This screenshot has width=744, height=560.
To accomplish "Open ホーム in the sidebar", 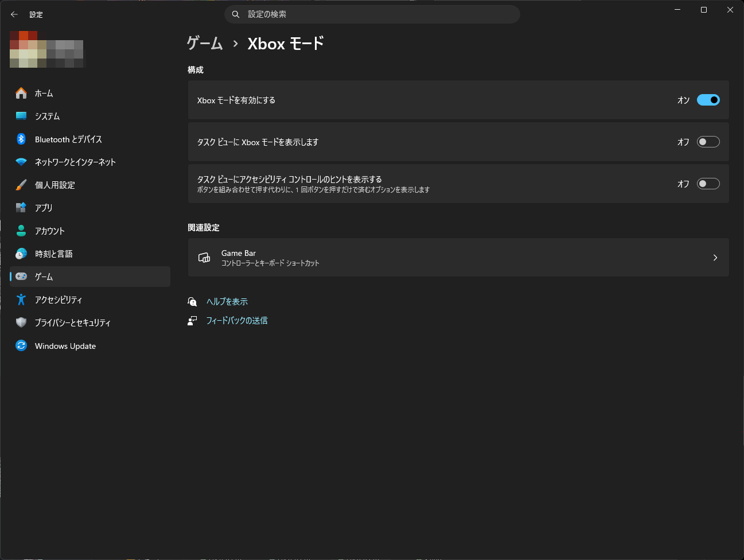I will (90, 93).
